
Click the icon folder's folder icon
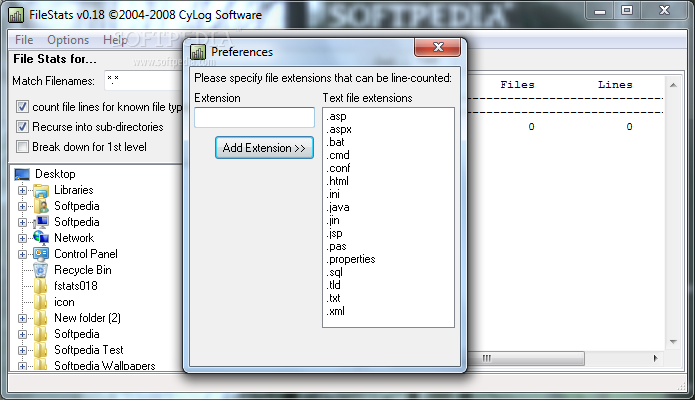coord(40,302)
